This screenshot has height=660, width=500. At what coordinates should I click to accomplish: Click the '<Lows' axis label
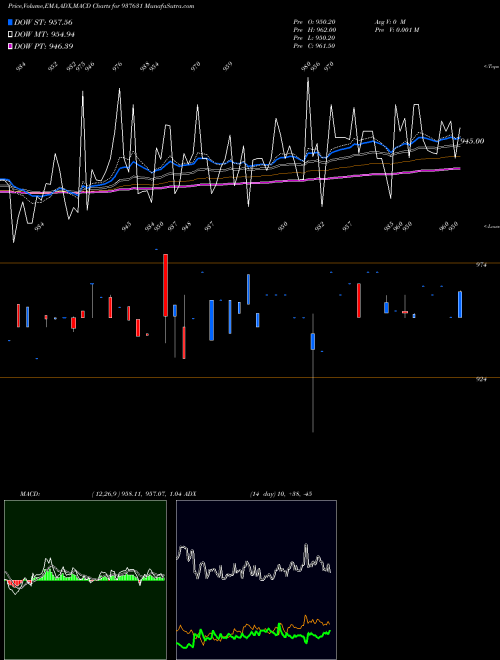pos(491,226)
